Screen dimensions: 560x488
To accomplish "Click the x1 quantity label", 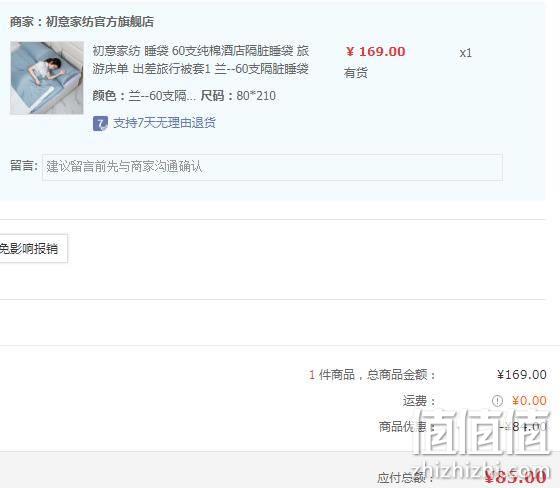I will (465, 53).
